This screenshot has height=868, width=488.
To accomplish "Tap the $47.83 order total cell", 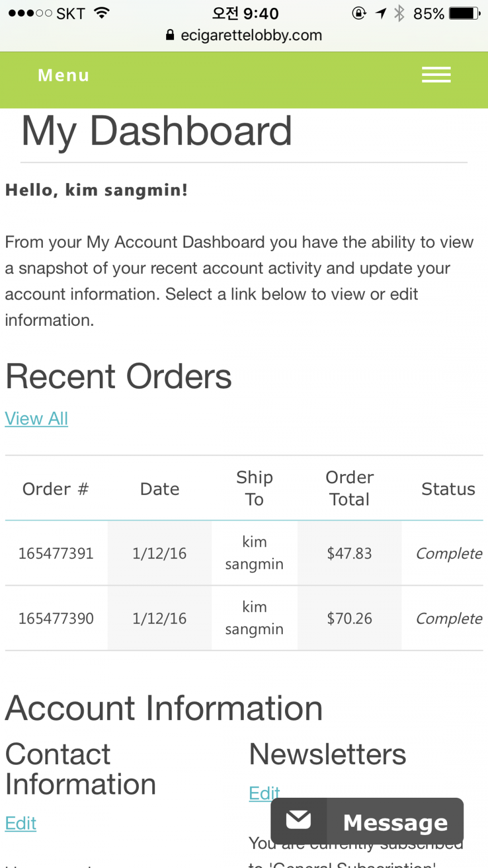I will 349,553.
